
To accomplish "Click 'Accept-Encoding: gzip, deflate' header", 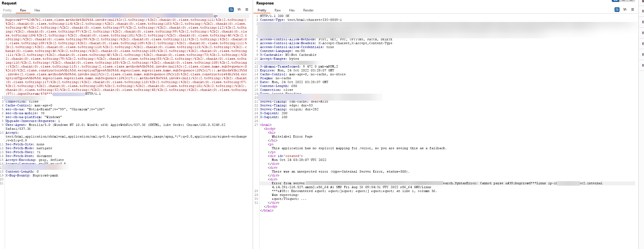I will tap(35, 160).
